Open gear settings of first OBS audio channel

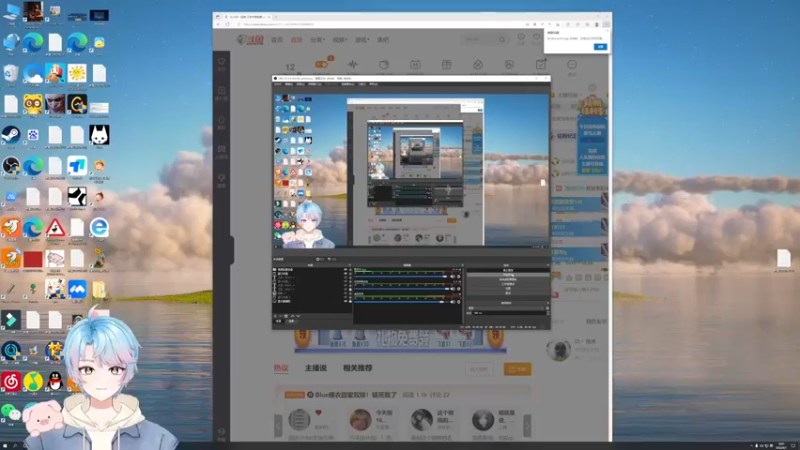pyautogui.click(x=459, y=277)
